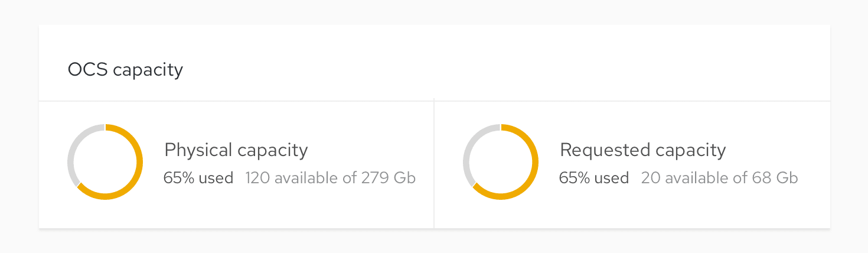868x253 pixels.
Task: Click "65% used" under Physical capacity
Action: (x=198, y=178)
